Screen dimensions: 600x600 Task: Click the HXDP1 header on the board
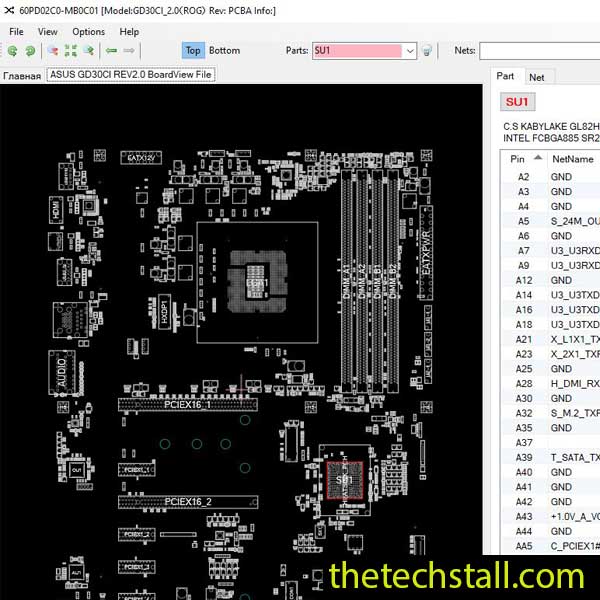coord(165,311)
